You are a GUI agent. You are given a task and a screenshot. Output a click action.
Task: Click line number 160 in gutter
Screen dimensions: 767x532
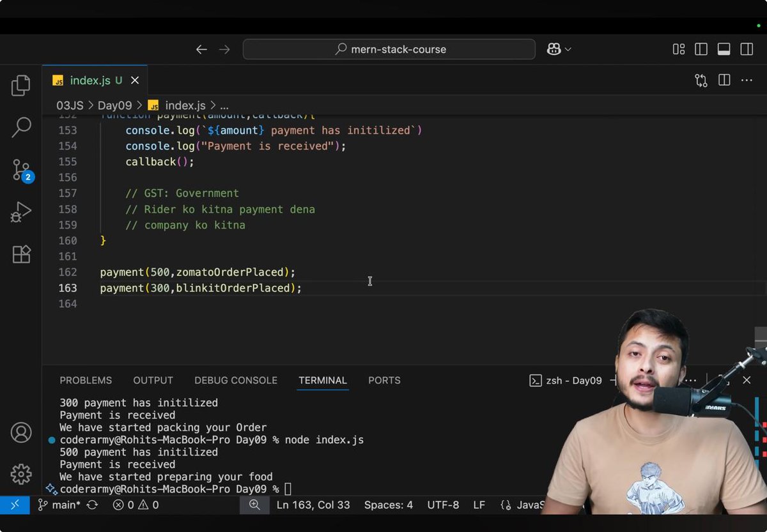click(x=68, y=241)
